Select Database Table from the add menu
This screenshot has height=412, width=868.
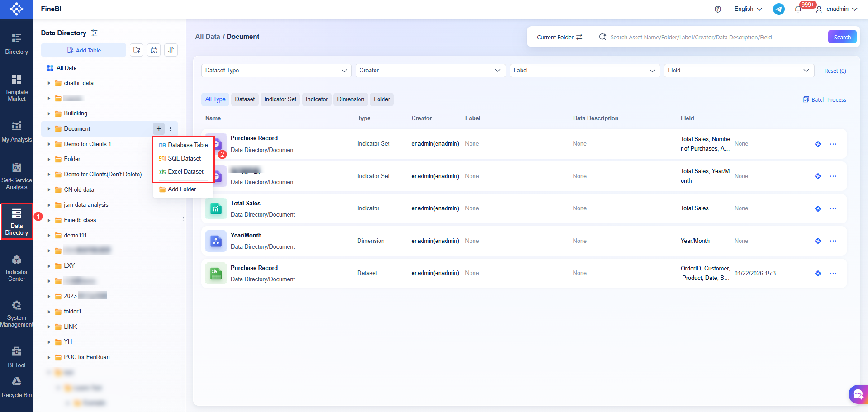[x=183, y=145]
